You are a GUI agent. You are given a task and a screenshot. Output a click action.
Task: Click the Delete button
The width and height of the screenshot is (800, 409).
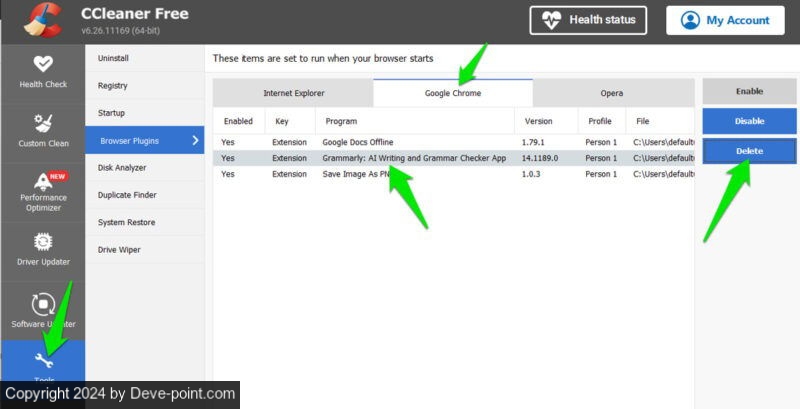(x=749, y=151)
